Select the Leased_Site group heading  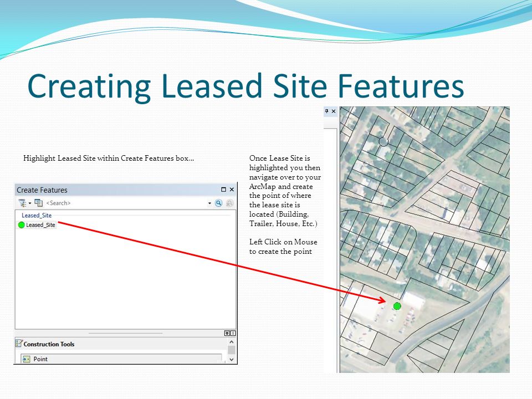[x=37, y=216]
